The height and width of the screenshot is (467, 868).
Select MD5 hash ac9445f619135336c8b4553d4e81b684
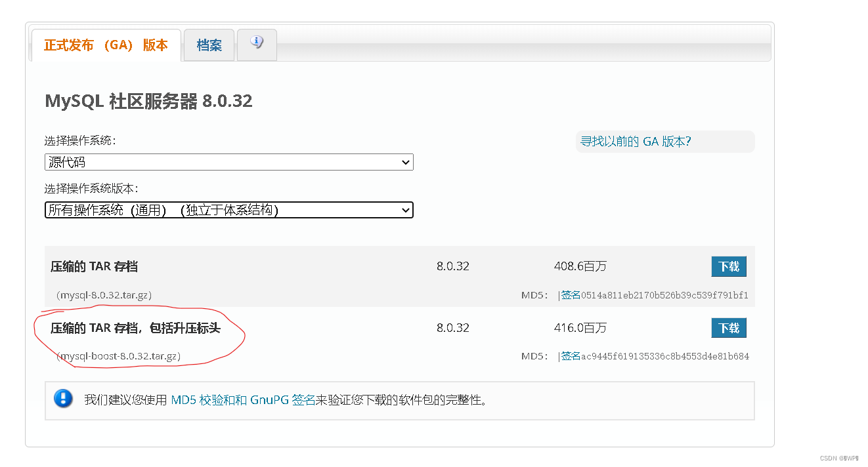664,356
